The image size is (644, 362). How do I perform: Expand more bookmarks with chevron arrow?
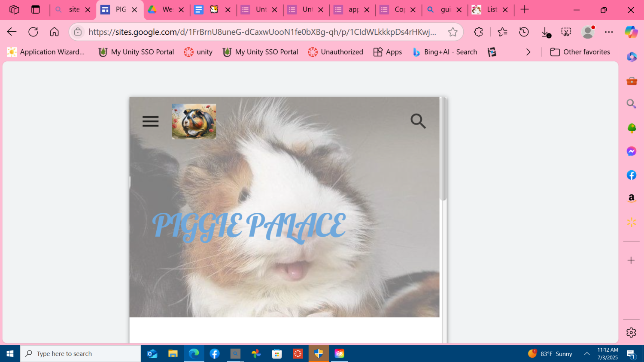(528, 52)
